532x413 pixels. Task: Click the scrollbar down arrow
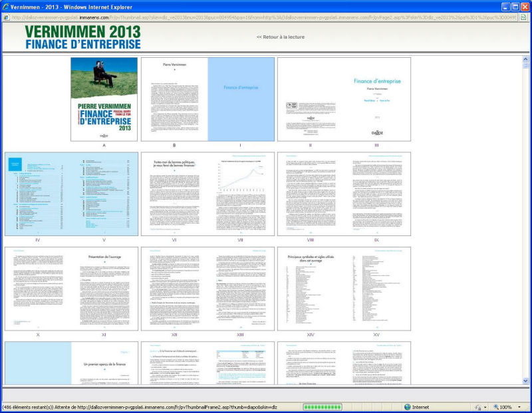[x=525, y=381]
